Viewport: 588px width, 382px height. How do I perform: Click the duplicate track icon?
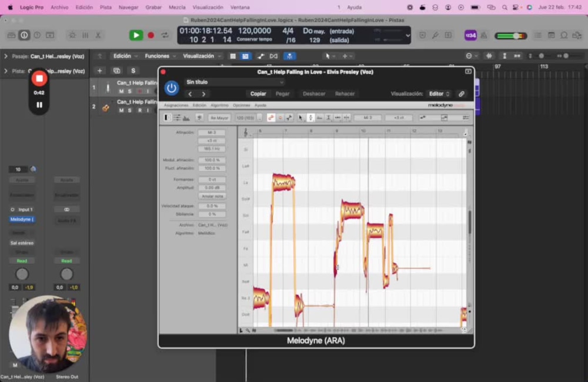(x=116, y=71)
